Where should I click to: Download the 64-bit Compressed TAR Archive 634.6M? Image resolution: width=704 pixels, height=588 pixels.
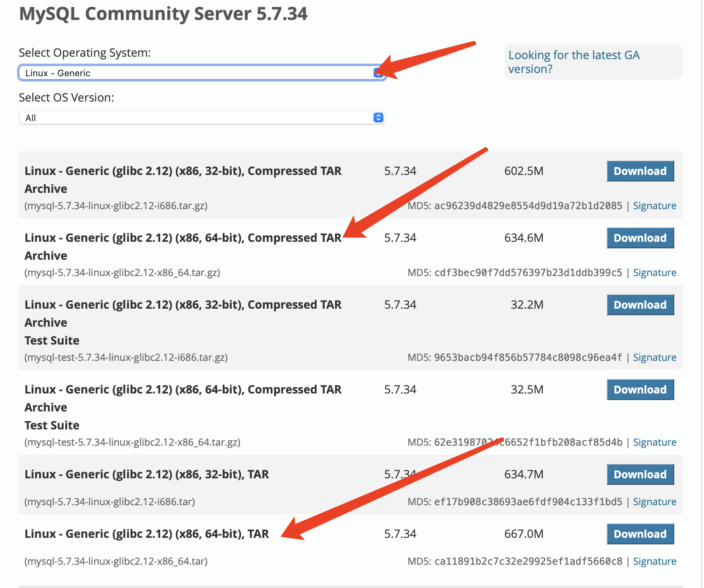coord(640,238)
